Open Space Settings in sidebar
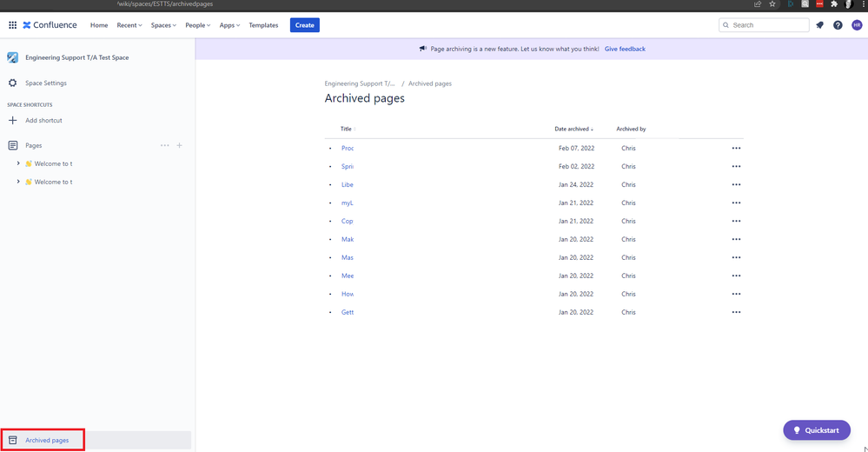This screenshot has width=868, height=452. tap(46, 83)
